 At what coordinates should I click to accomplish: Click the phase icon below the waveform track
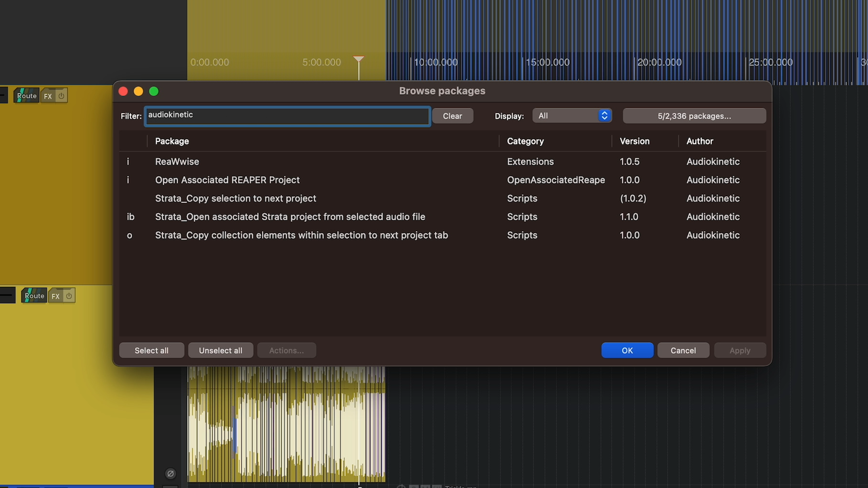(x=170, y=474)
